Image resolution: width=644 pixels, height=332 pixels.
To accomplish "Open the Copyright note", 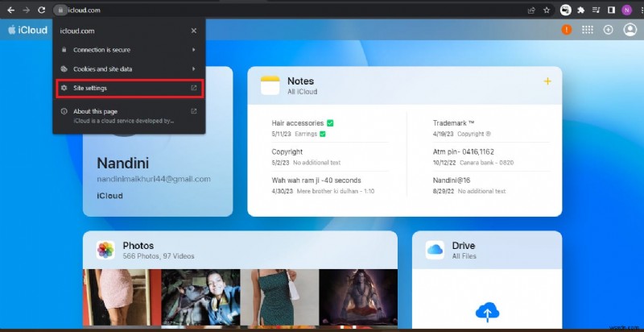I will 330,156.
